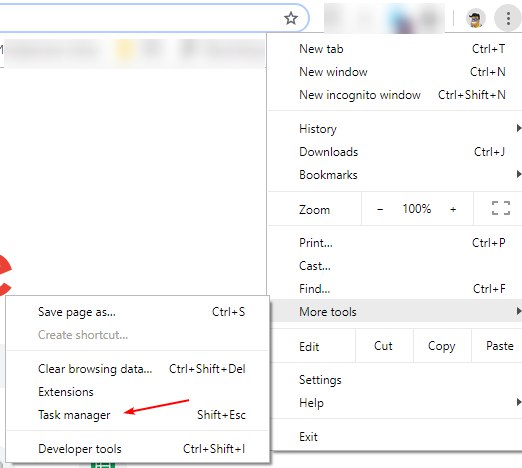The image size is (522, 468).
Task: Open the profile avatar icon
Action: 475,19
